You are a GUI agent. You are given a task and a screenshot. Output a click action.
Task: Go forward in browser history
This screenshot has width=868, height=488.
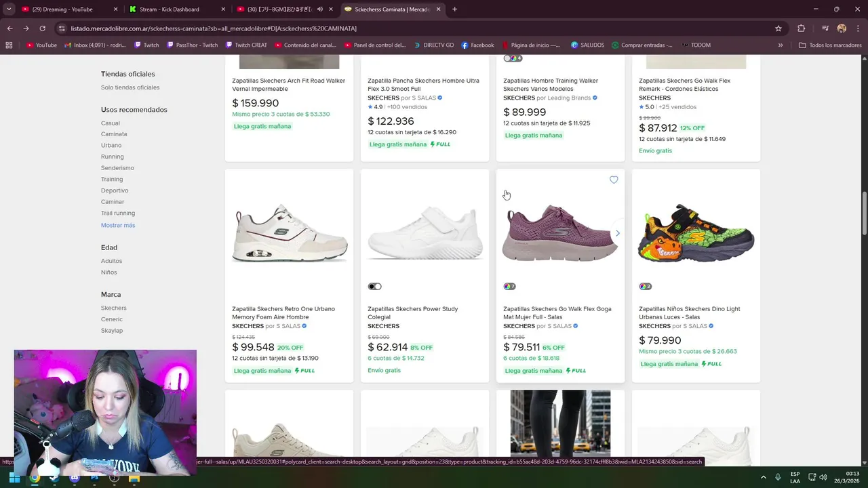(x=26, y=28)
